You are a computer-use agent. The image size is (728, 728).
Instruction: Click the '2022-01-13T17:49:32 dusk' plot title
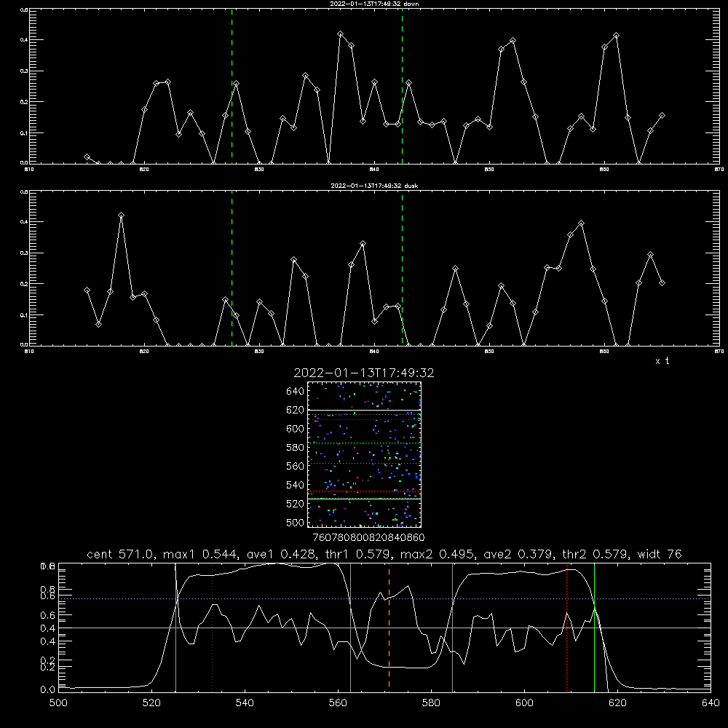tap(374, 186)
